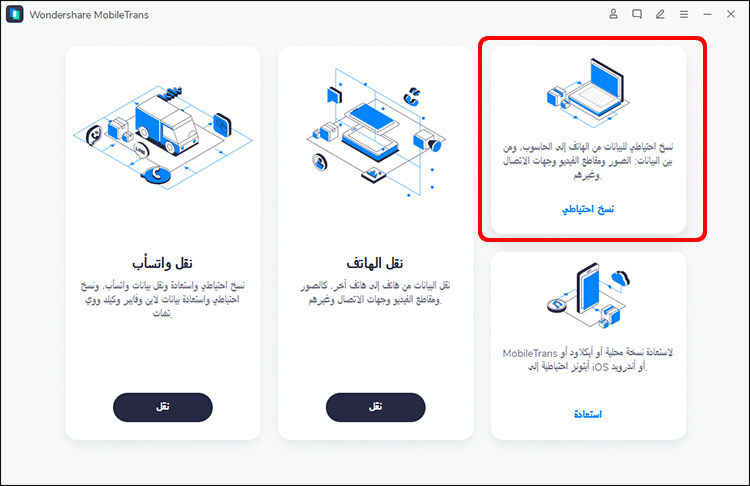Minimize the MobileTrans window

(x=707, y=14)
